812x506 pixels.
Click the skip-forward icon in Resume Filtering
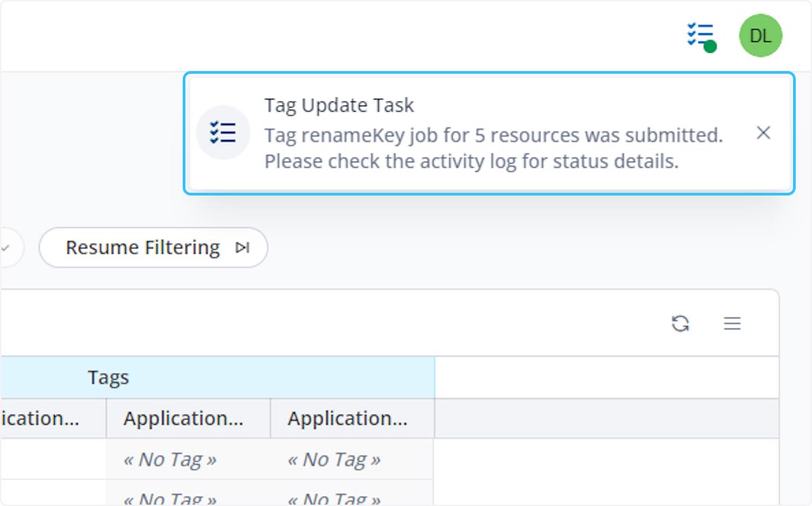click(242, 248)
